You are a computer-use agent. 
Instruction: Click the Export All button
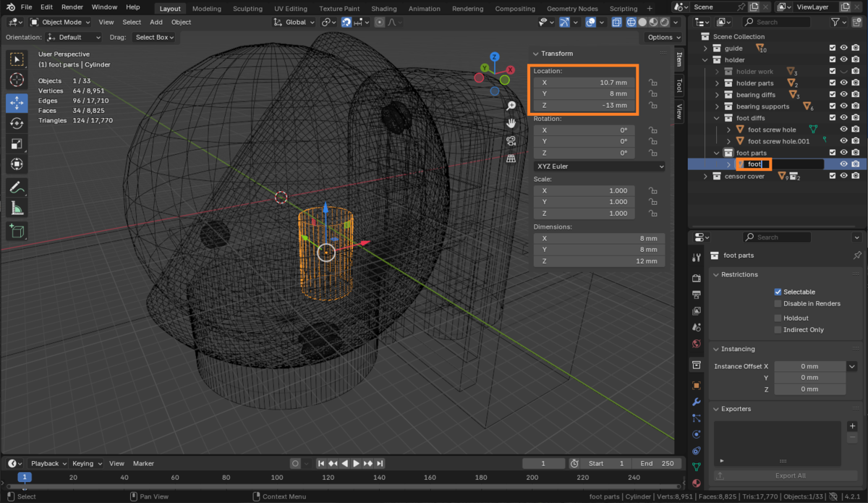[790, 475]
